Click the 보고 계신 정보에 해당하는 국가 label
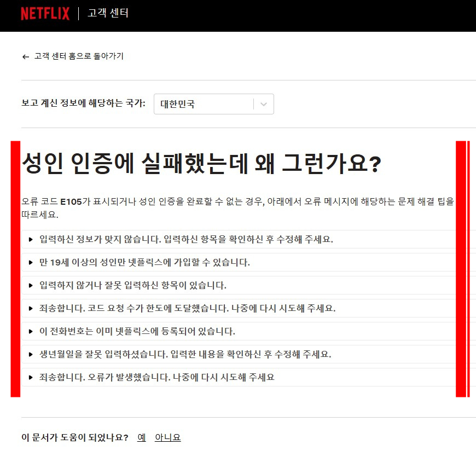 tap(84, 103)
